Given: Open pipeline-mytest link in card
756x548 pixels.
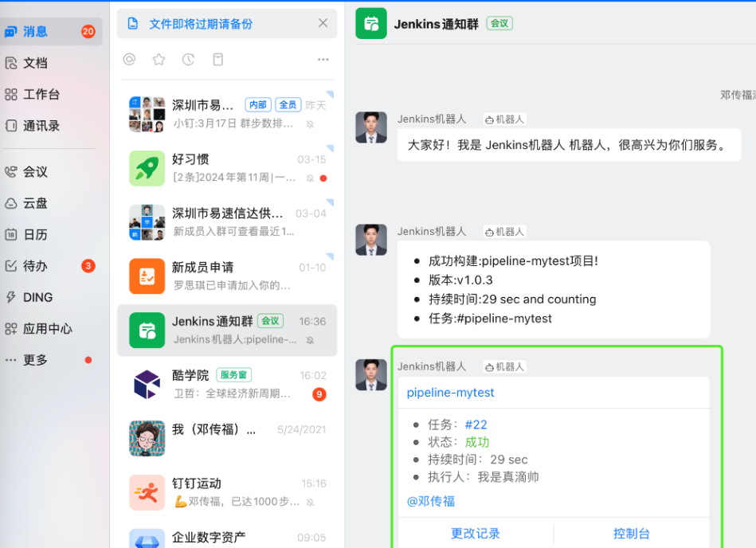Looking at the screenshot, I should [x=450, y=393].
